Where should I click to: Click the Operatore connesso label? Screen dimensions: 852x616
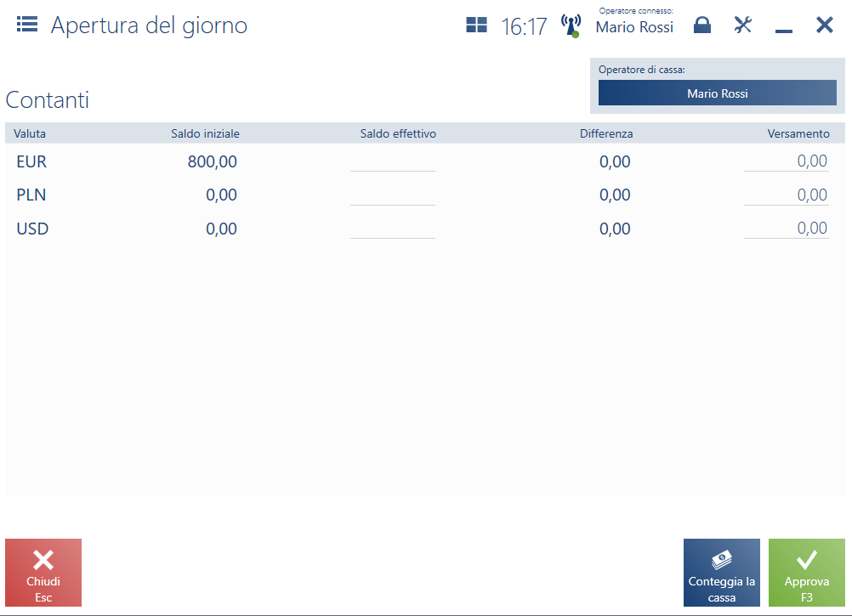636,11
